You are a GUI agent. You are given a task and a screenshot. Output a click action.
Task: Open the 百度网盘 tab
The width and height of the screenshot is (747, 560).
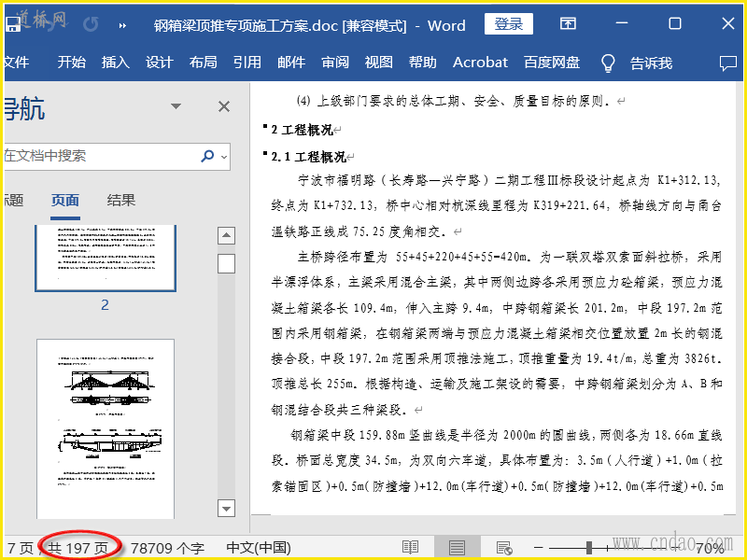tap(552, 63)
